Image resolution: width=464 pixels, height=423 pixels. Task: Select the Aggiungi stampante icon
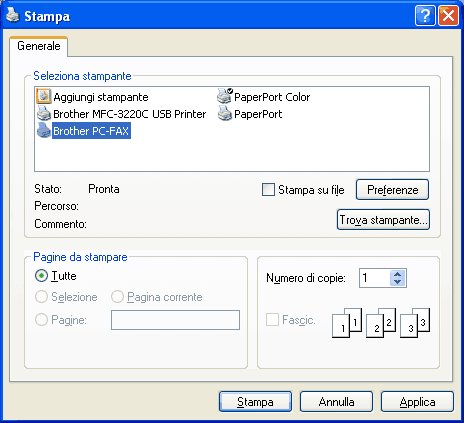click(43, 96)
